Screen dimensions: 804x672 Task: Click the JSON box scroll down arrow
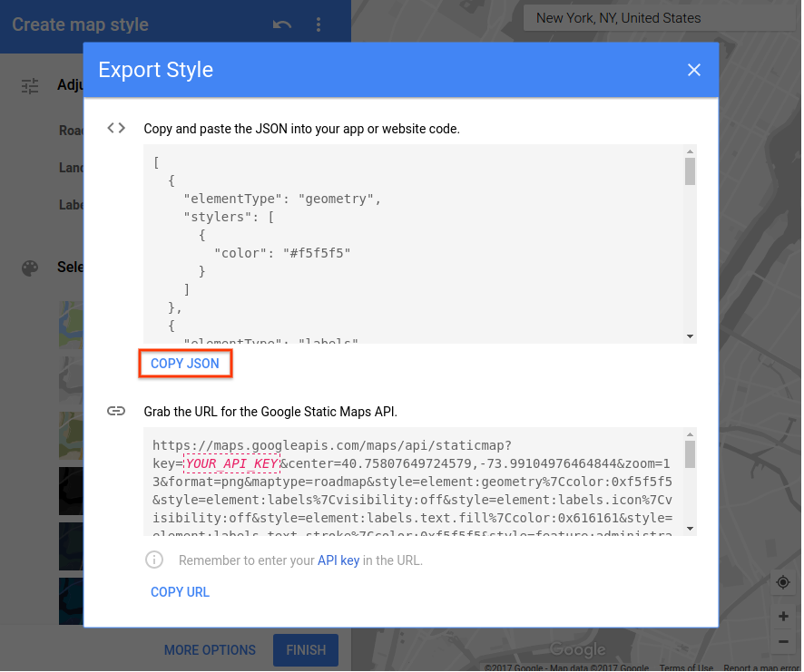pyautogui.click(x=690, y=336)
